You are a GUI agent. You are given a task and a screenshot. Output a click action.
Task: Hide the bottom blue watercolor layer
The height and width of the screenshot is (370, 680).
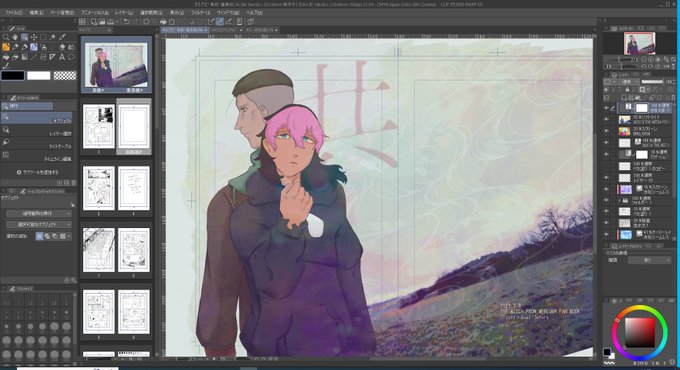(606, 235)
